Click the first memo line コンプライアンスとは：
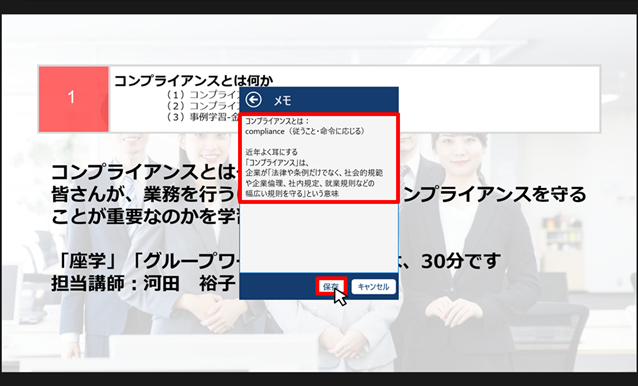Screen dimensions: 638x386 click(277, 121)
